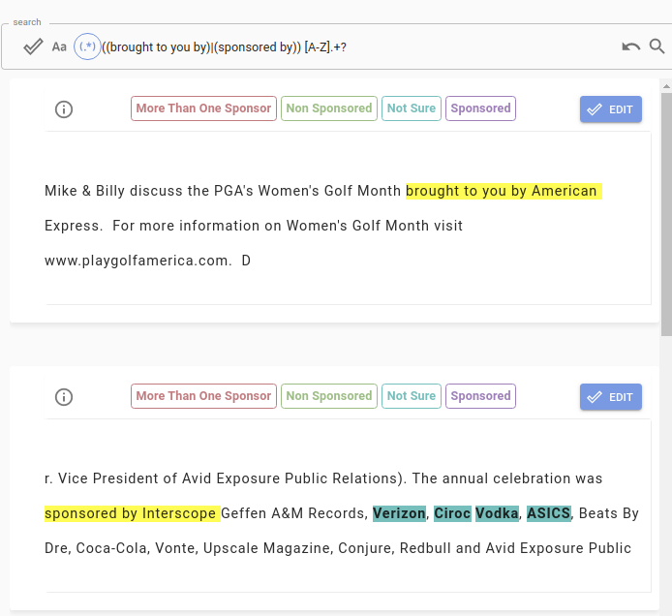Screen dimensions: 672x616
Task: Label American Express card as Not Sure
Action: [x=412, y=108]
